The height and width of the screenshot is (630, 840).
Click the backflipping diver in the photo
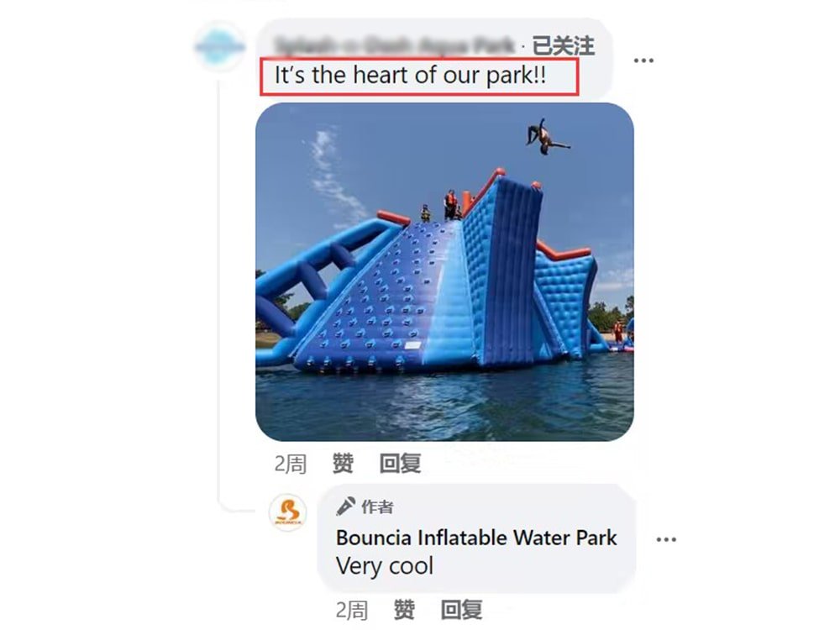pyautogui.click(x=547, y=138)
